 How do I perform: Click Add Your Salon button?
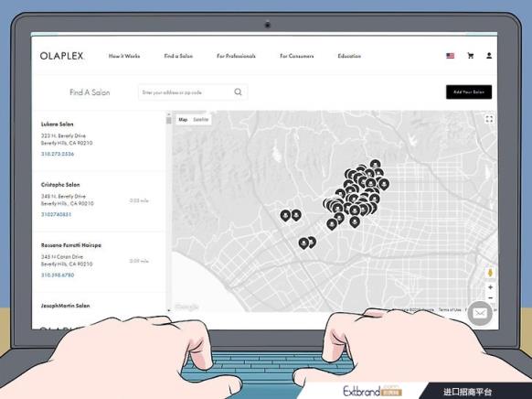tap(469, 92)
